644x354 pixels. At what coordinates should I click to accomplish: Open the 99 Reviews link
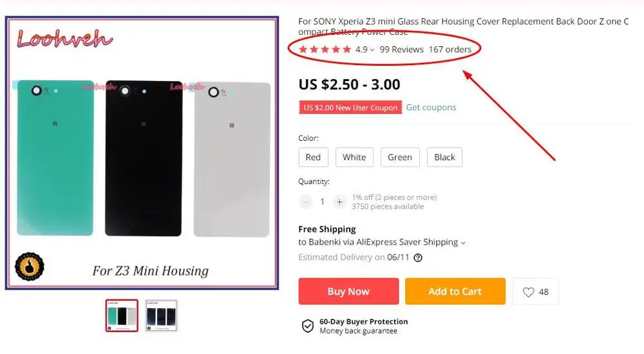point(401,50)
